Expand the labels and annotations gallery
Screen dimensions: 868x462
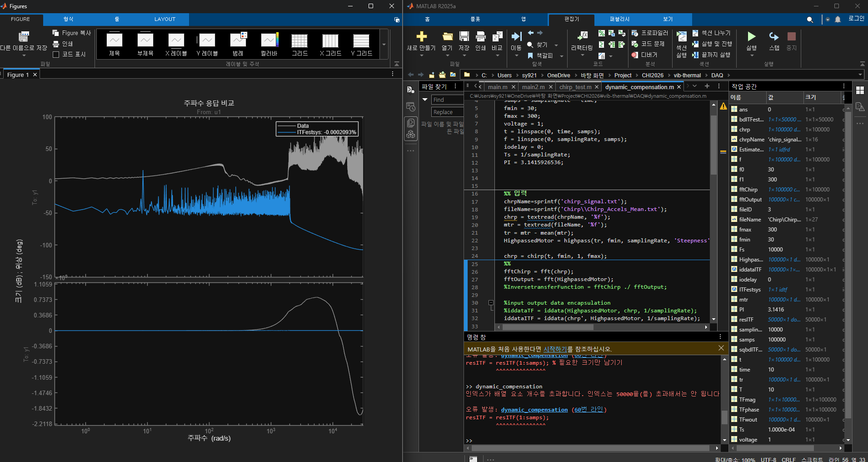pos(384,45)
